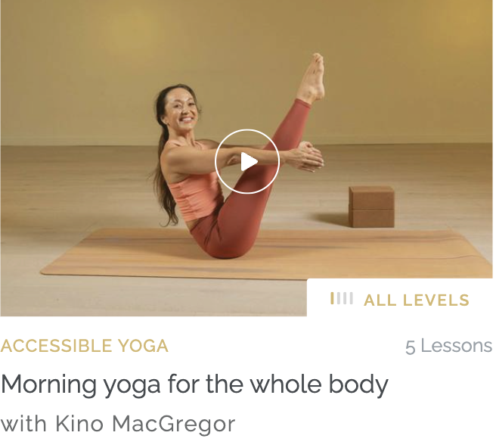Click the cork yoga blocks in thumbnail
496x448 pixels.
pos(372,207)
